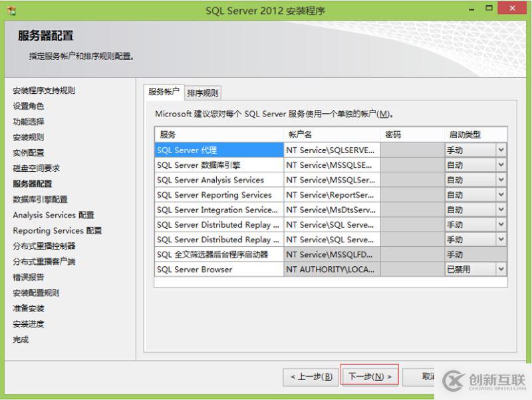Click the 启动类型 column header
The height and width of the screenshot is (400, 532).
pos(476,135)
